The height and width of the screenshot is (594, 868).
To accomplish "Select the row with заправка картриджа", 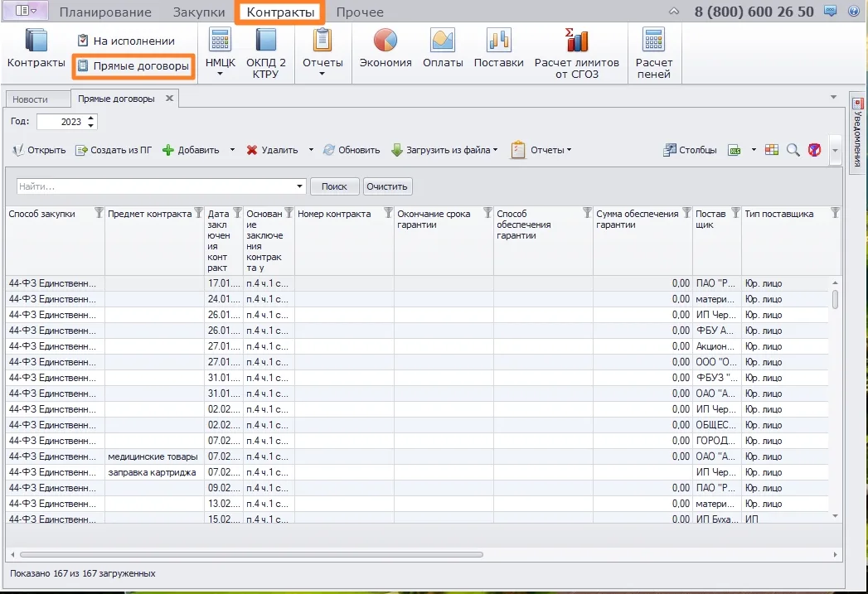I will [x=417, y=472].
